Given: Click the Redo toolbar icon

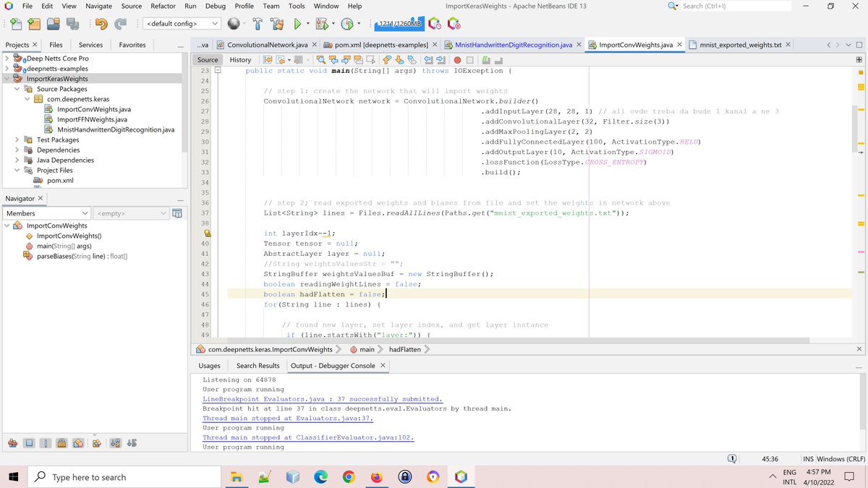Looking at the screenshot, I should [x=122, y=24].
